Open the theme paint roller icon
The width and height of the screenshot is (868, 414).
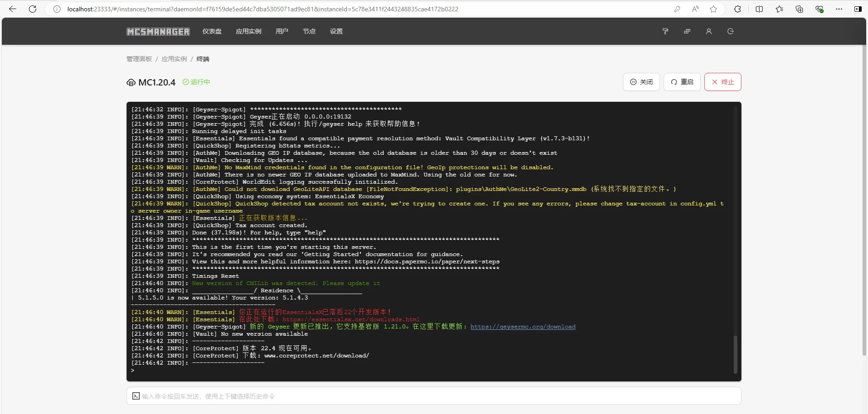(665, 31)
